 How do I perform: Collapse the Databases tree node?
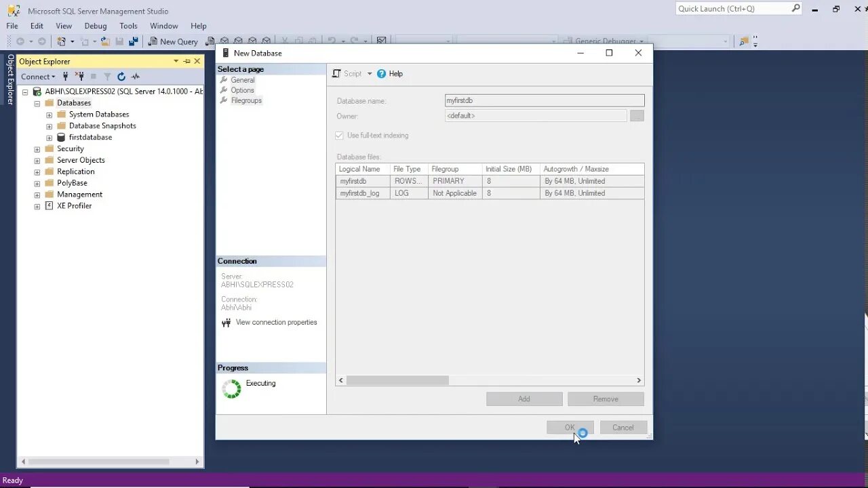[37, 103]
